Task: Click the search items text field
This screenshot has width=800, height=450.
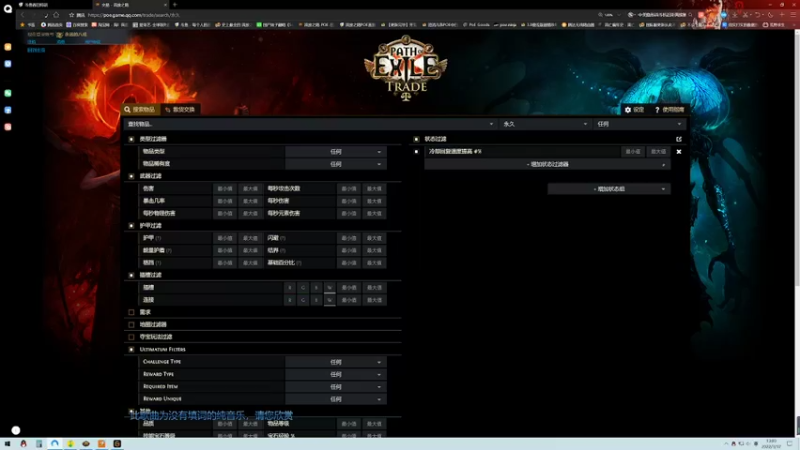Action: click(x=311, y=124)
